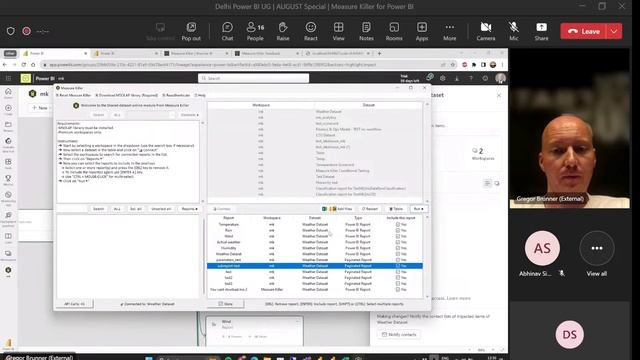Screen dimensions: 640x360
Task: Open the Datasets dropdown button
Action: pos(189,115)
